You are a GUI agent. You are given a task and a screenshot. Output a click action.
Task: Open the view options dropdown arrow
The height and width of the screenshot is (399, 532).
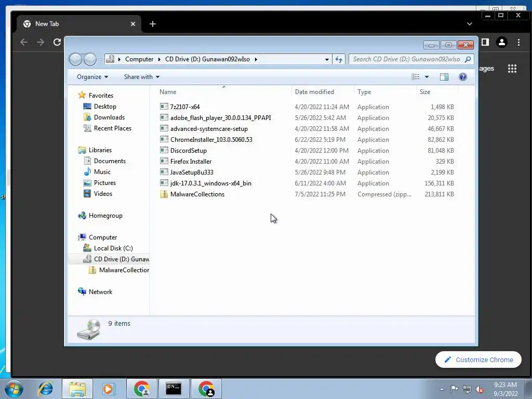pos(427,77)
